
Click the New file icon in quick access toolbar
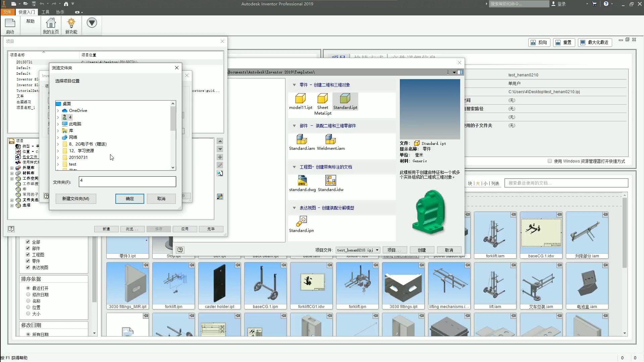(13, 4)
